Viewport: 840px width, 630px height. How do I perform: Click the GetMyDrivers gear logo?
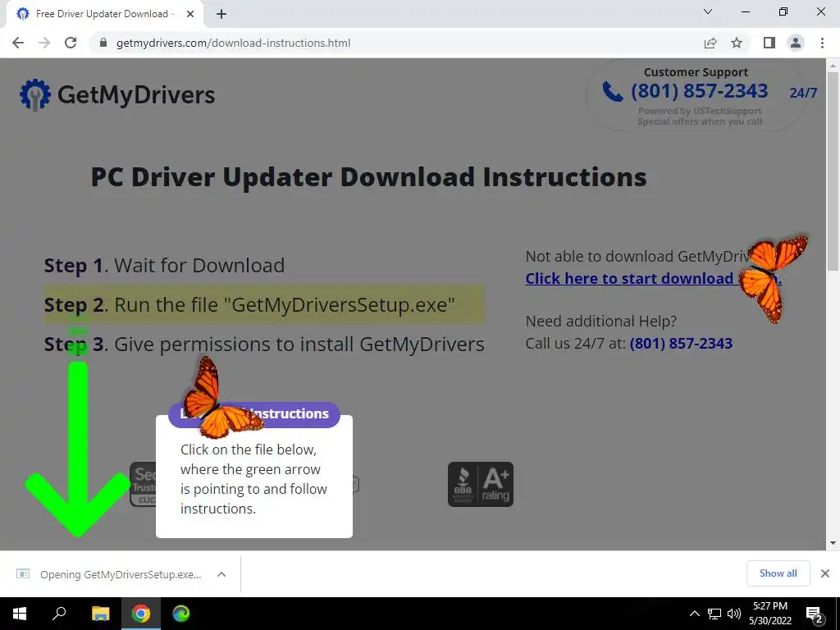pyautogui.click(x=34, y=95)
